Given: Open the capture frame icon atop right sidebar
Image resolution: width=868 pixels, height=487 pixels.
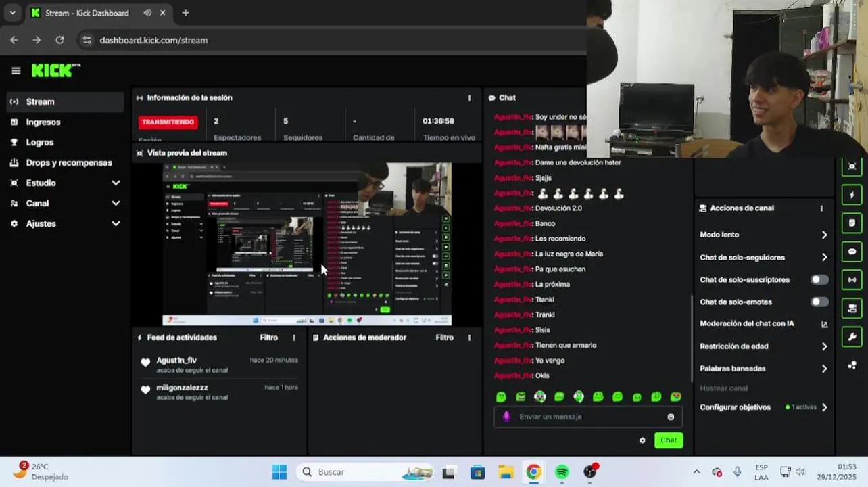Looking at the screenshot, I should [852, 166].
